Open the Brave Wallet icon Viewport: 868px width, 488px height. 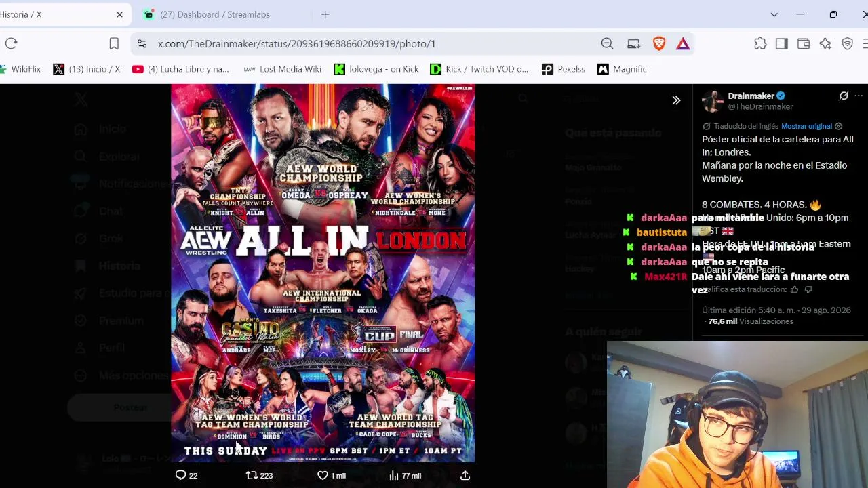pyautogui.click(x=804, y=43)
